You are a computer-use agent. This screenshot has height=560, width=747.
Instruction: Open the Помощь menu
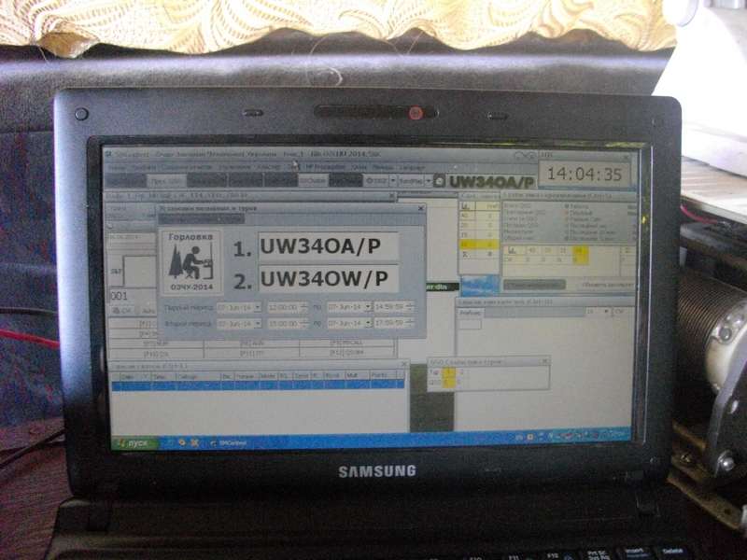383,168
